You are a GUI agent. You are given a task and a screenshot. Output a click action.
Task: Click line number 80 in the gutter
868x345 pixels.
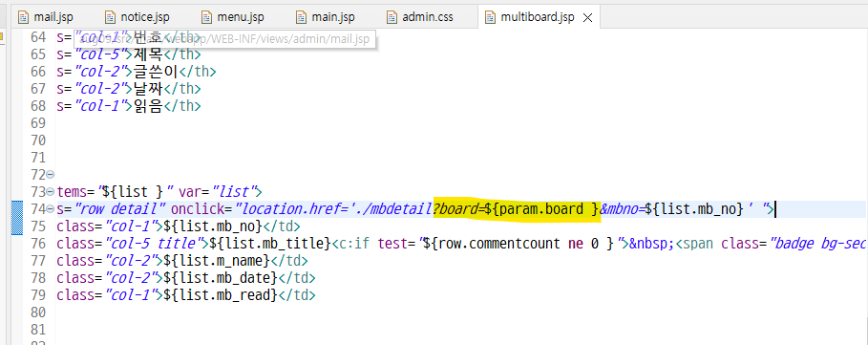pos(37,312)
